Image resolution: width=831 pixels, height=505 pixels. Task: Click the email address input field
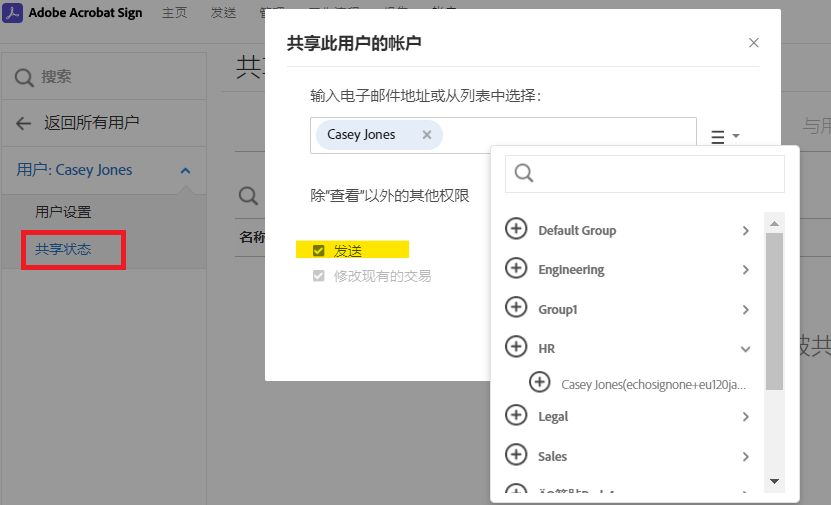pos(503,135)
